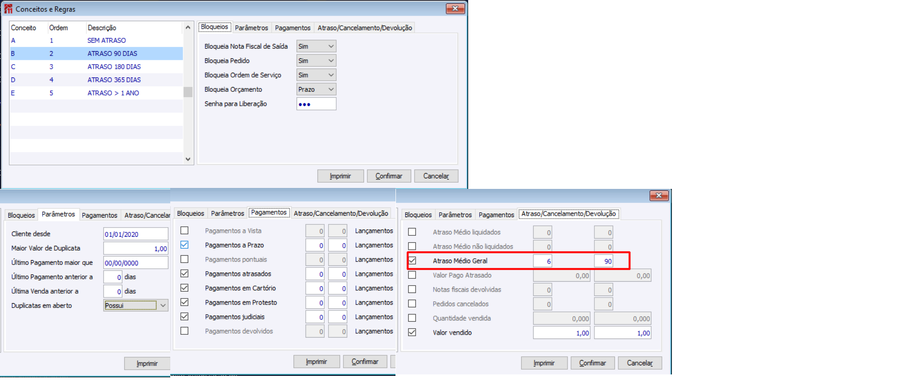Viewport: 900px width, 384px height.
Task: Open the Bloqueia Nota Fiscal de Saída dropdown
Action: pos(316,46)
